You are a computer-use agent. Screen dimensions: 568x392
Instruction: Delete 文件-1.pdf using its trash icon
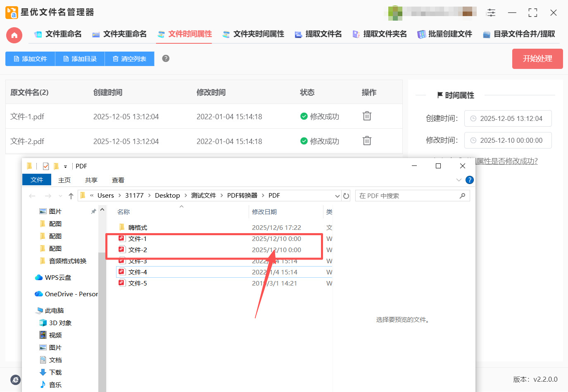click(x=367, y=116)
